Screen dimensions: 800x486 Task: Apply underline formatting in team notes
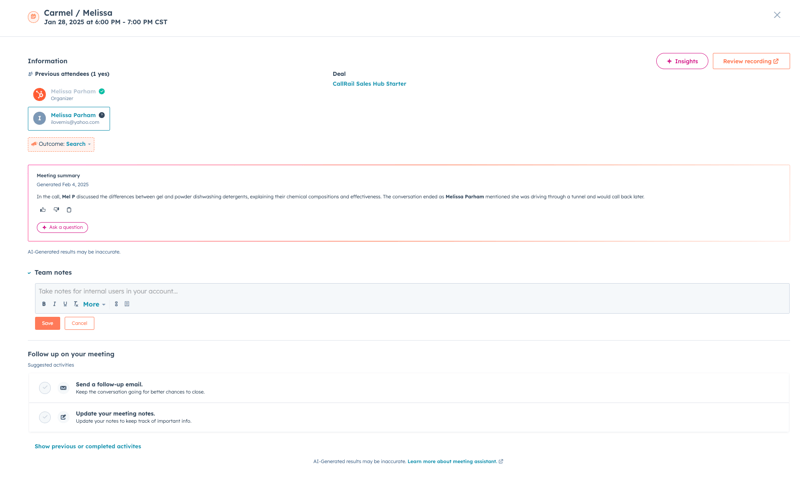(65, 304)
